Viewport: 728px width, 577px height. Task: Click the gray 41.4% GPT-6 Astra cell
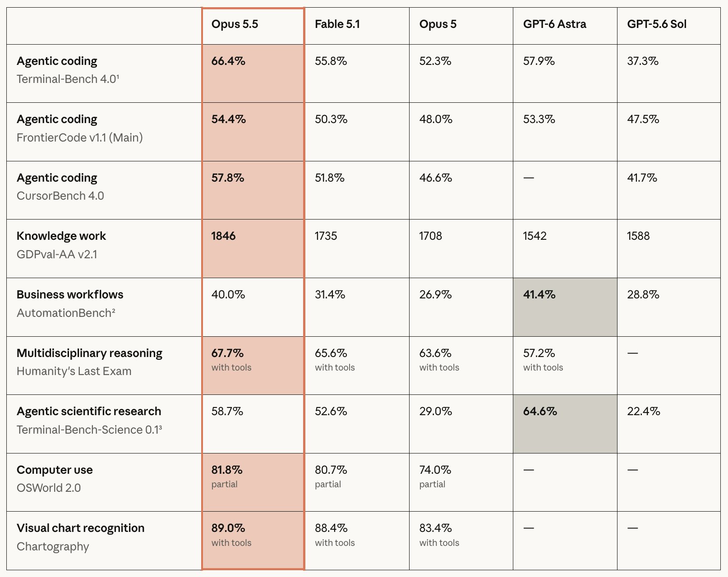coord(565,307)
